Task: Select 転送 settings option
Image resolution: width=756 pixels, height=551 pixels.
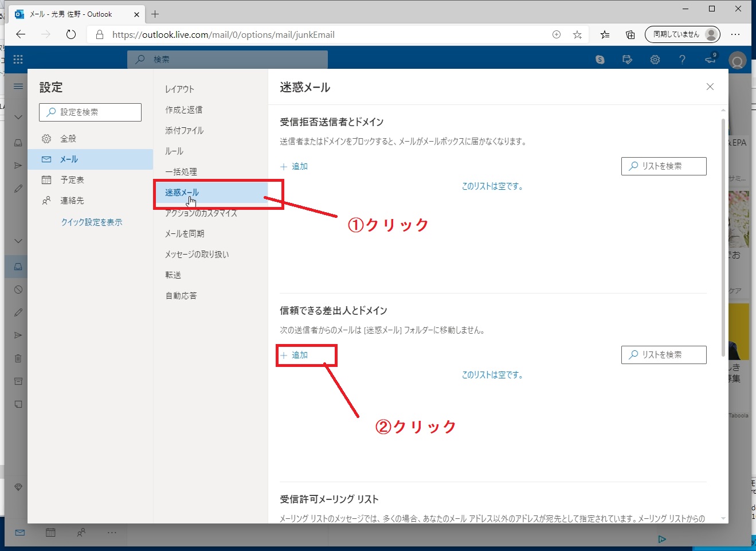Action: click(173, 275)
